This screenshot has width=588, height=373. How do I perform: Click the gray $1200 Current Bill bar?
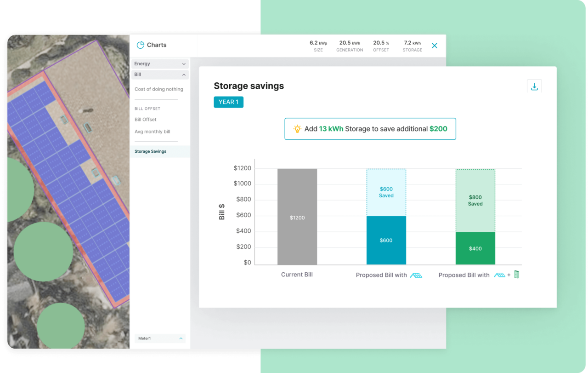pyautogui.click(x=297, y=217)
